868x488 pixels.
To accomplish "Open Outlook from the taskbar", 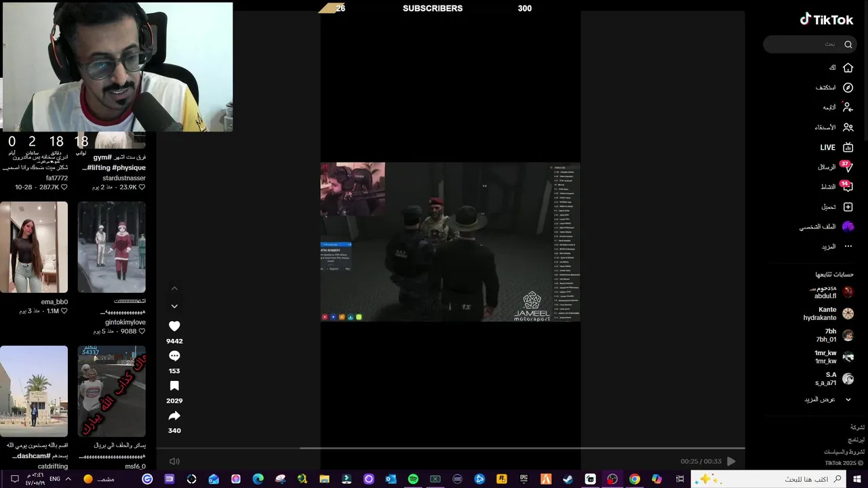I will coord(391,479).
